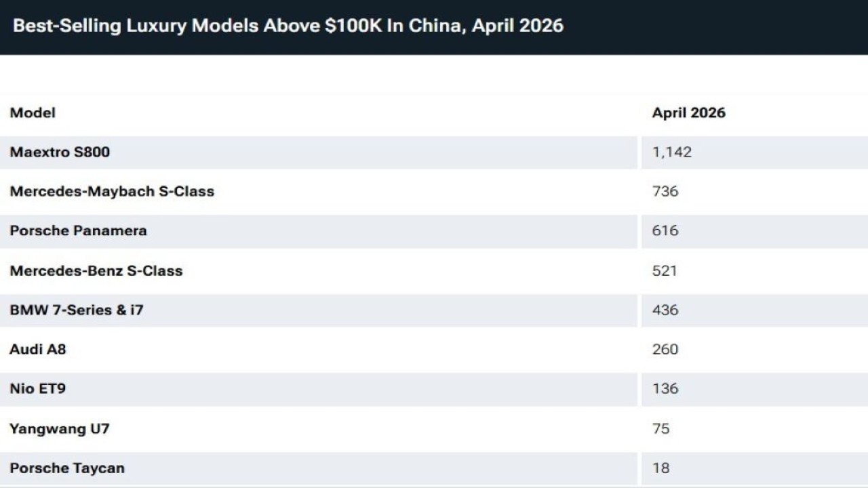Viewport: 868px width, 488px height.
Task: Select the Audi A8 row
Action: pyautogui.click(x=434, y=350)
